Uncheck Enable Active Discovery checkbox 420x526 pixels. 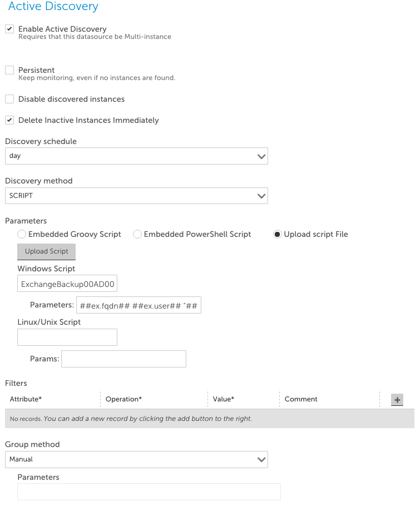click(9, 29)
